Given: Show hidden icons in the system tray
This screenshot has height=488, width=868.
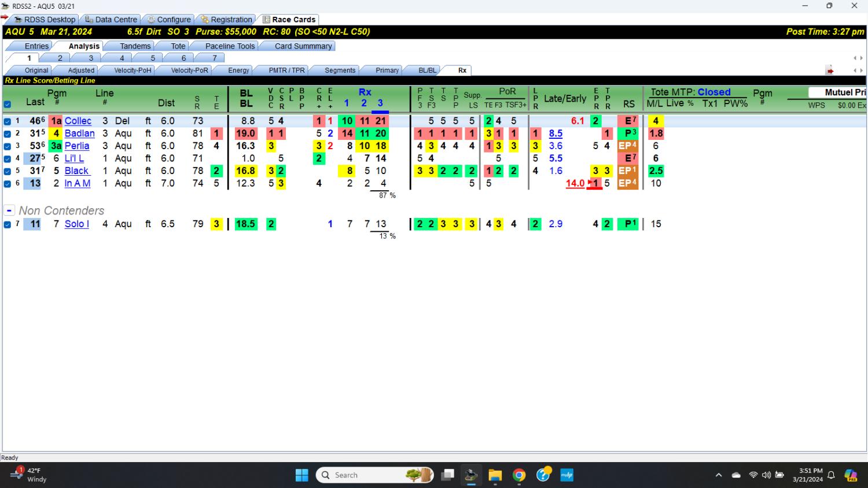Looking at the screenshot, I should [x=719, y=475].
